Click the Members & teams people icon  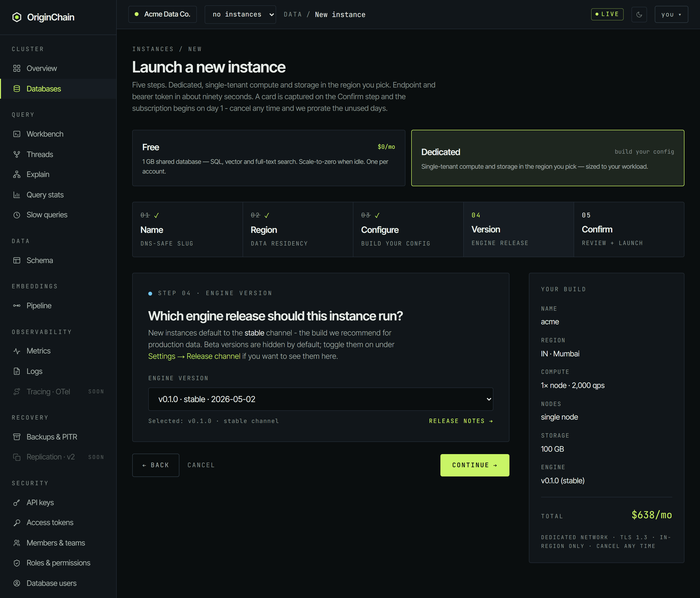[17, 543]
